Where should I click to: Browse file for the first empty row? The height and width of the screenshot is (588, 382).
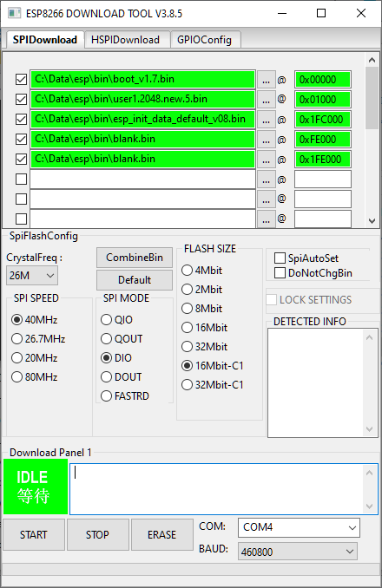[266, 180]
